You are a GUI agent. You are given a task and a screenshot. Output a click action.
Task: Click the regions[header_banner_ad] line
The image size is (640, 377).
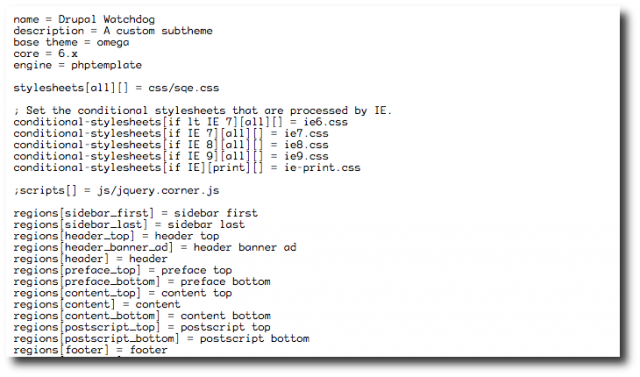point(155,248)
